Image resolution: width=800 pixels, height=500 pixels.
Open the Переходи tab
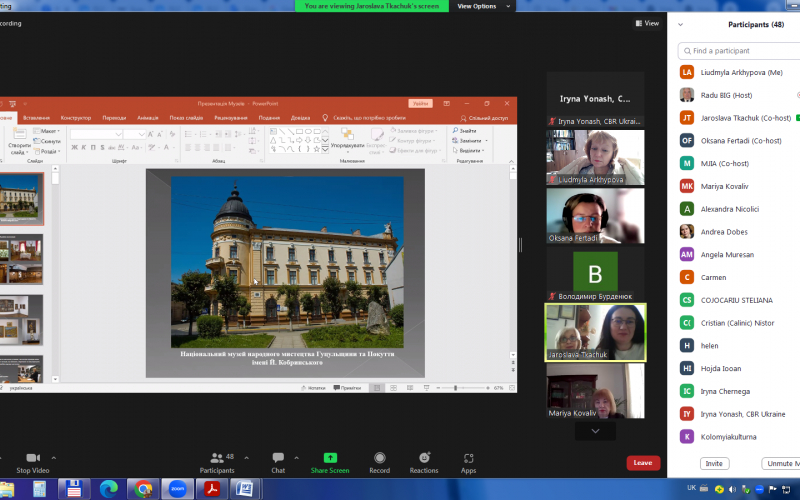[114, 118]
